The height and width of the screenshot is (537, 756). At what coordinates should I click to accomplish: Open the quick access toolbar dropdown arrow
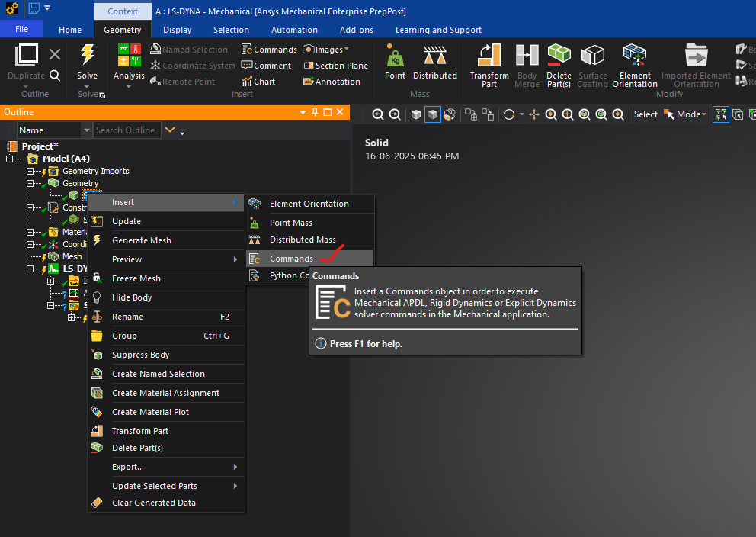coord(47,8)
